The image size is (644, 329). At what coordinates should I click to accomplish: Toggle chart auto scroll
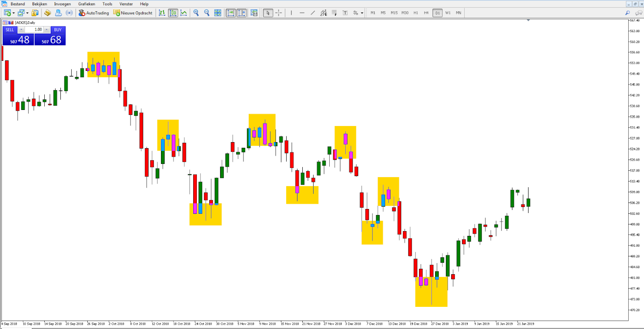[x=231, y=13]
